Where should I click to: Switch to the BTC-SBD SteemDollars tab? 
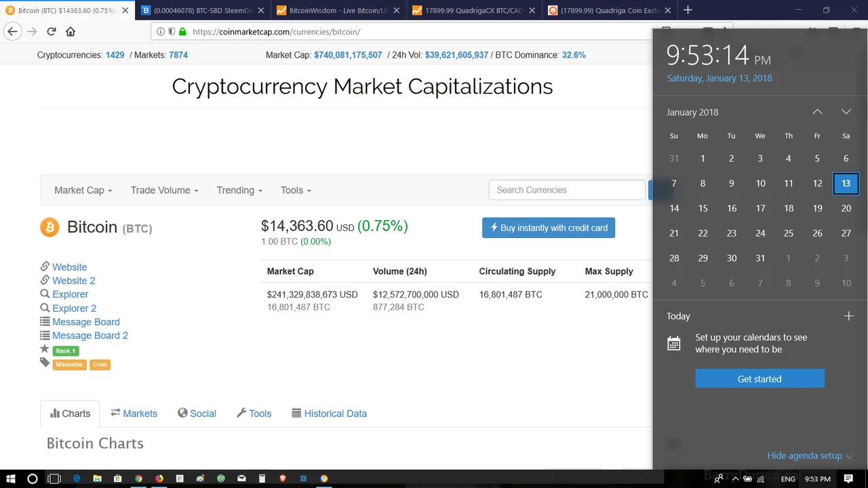(x=203, y=10)
